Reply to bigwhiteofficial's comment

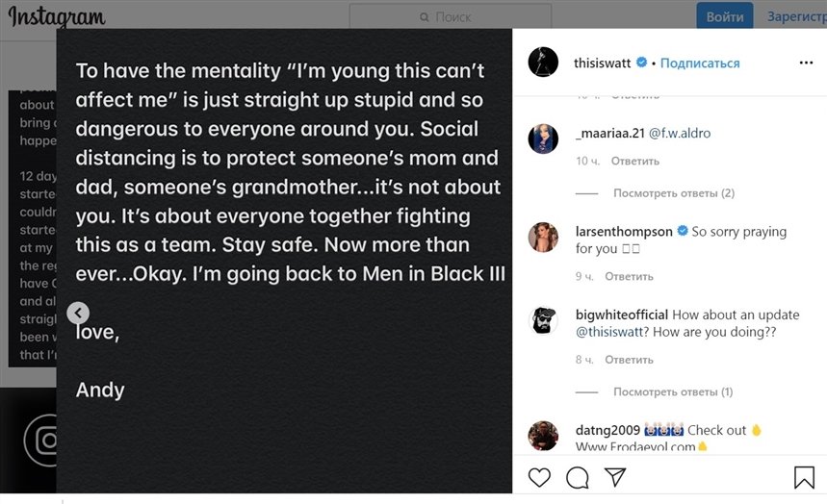(630, 360)
